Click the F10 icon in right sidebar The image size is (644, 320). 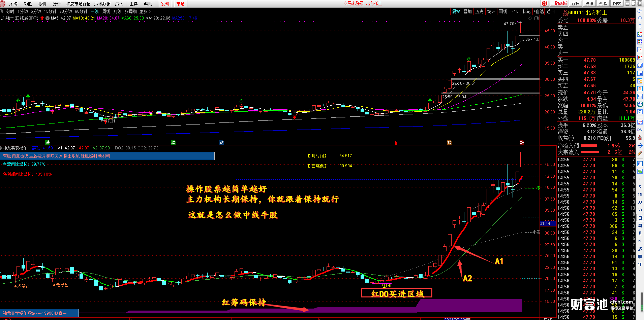640,73
